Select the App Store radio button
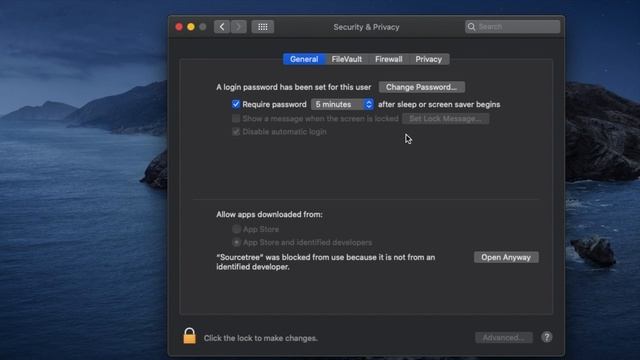640x360 pixels. (236, 229)
